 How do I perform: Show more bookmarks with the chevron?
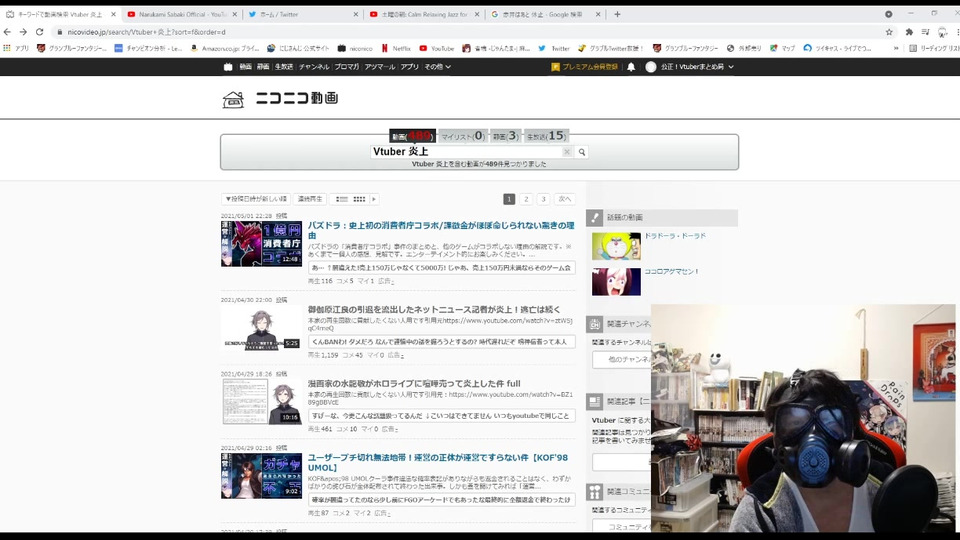pyautogui.click(x=896, y=48)
